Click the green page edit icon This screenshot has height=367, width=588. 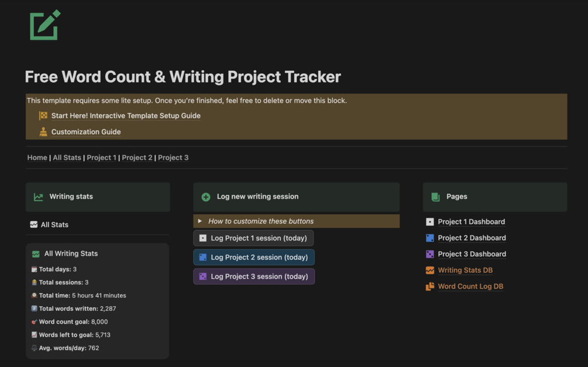click(x=44, y=25)
